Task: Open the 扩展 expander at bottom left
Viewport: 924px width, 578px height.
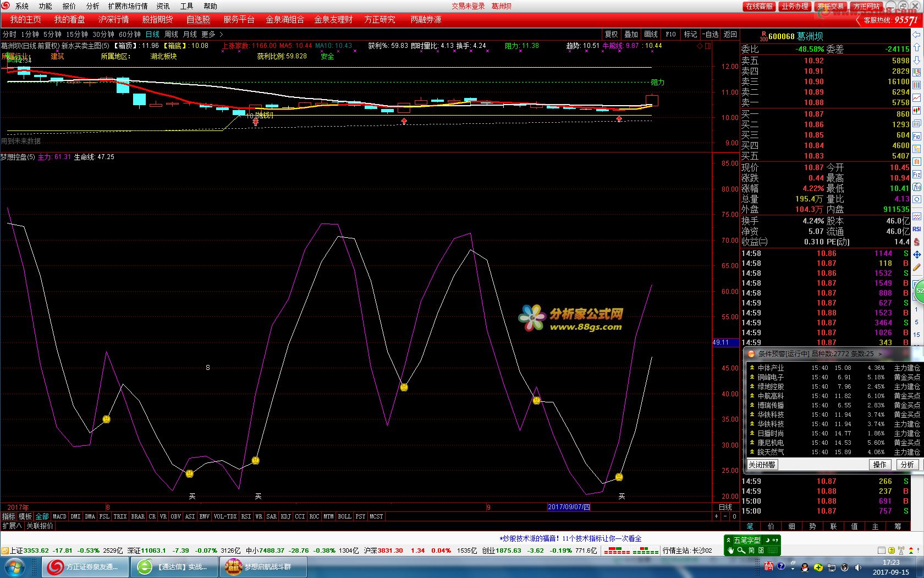Action: (12, 526)
